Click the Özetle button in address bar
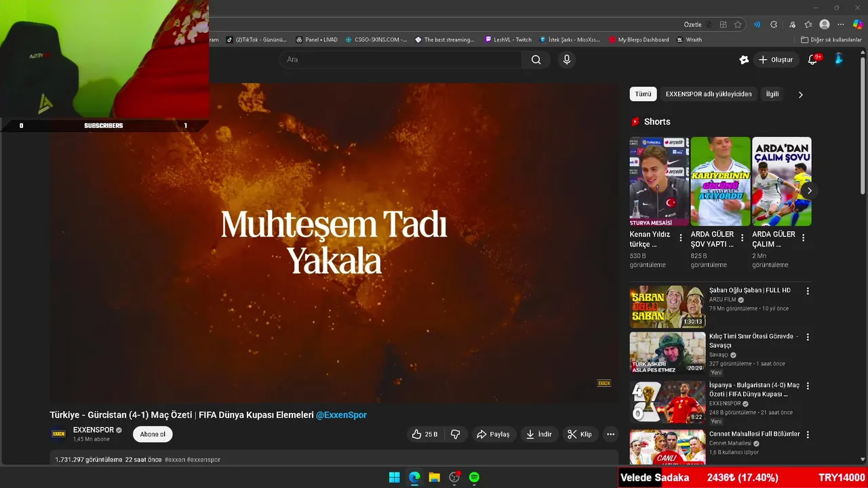868x488 pixels. tap(693, 24)
